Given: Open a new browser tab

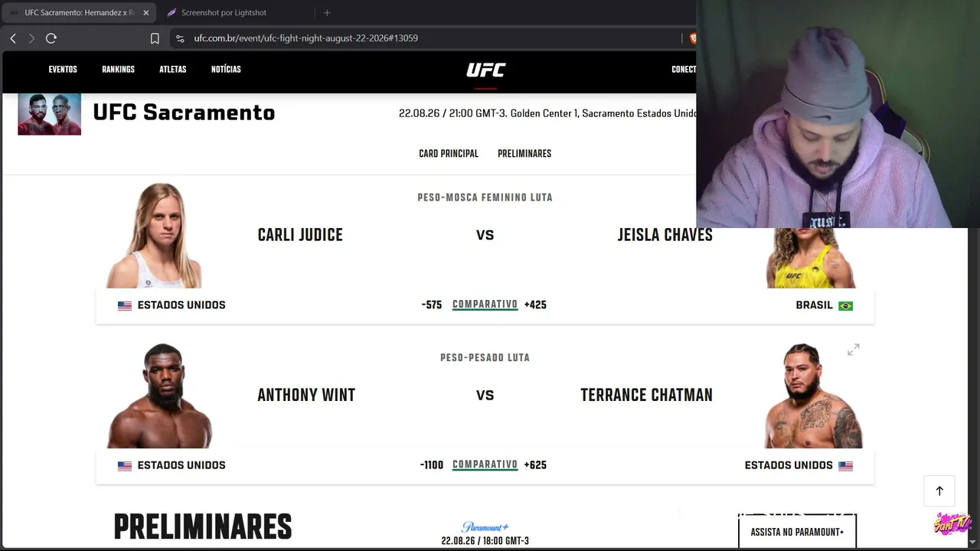Looking at the screenshot, I should [x=327, y=13].
